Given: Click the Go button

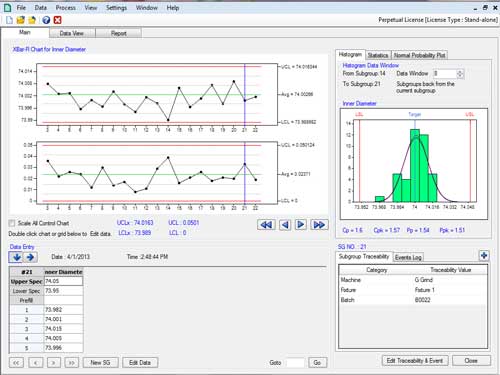Looking at the screenshot, I should (x=317, y=363).
